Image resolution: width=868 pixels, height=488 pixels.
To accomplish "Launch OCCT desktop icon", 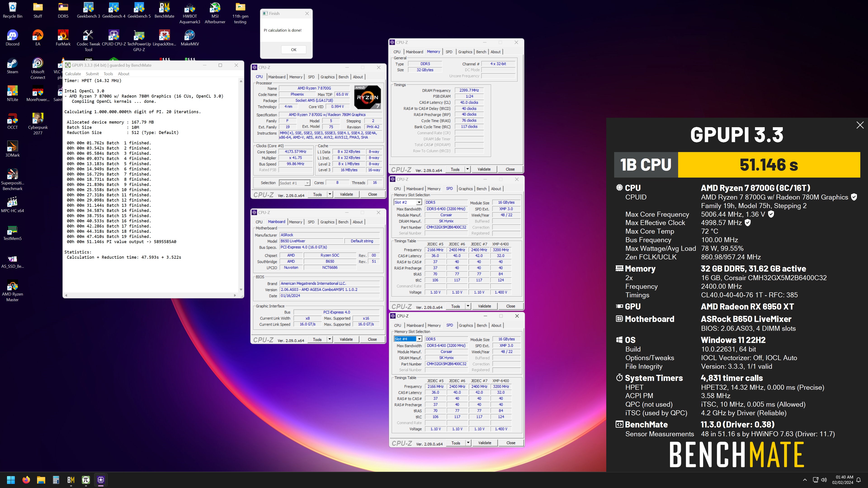I will [12, 122].
